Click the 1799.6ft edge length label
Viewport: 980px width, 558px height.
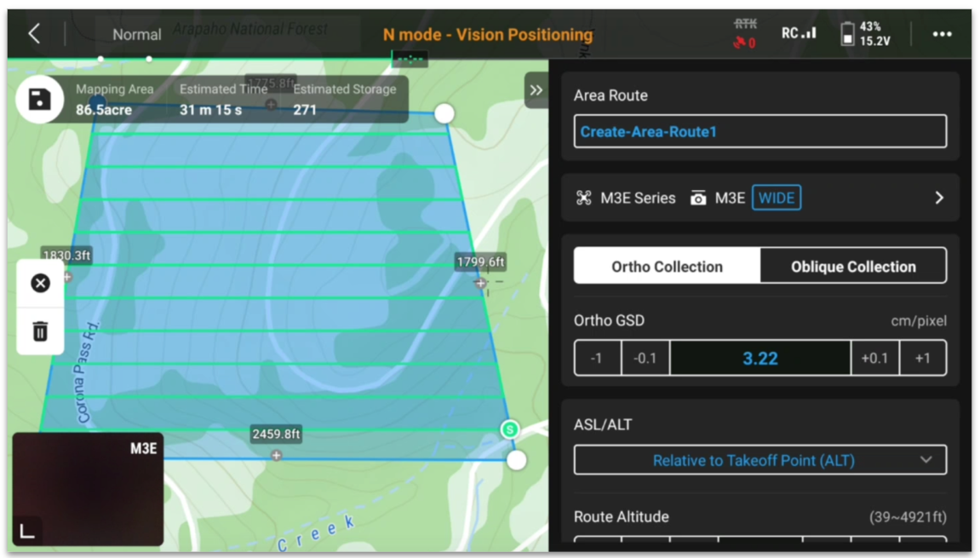480,262
